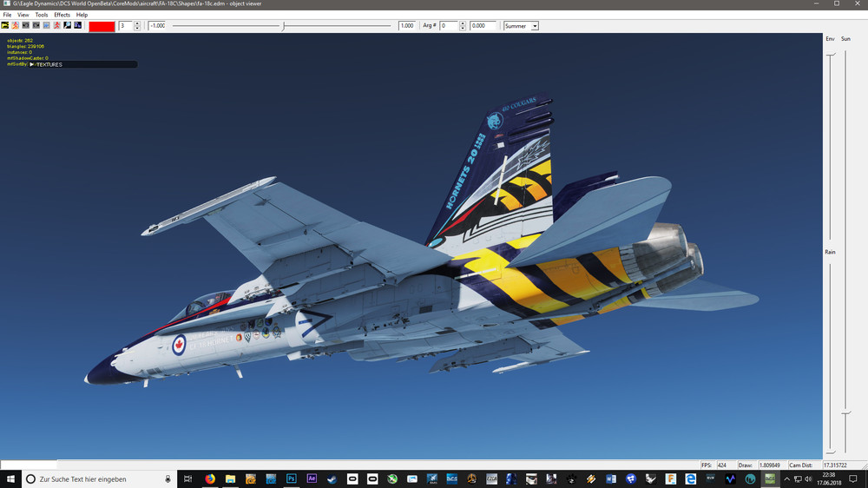Click the taskbar microphone icon
Viewport: 868px width, 488px height.
168,479
